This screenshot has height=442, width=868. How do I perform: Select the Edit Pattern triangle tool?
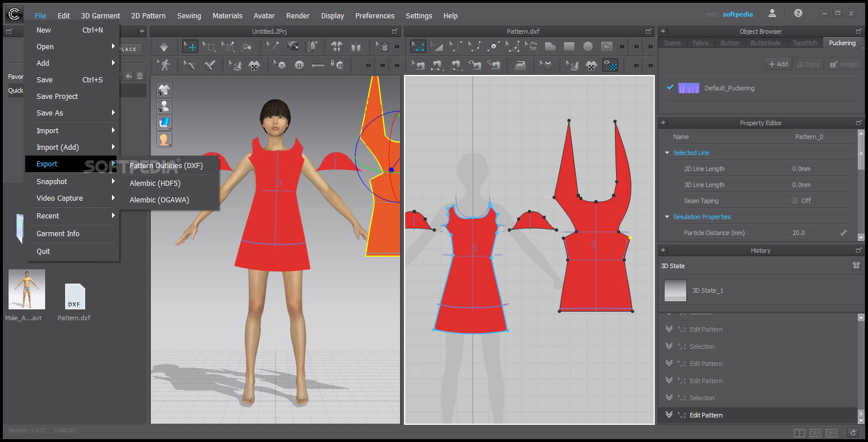(x=418, y=46)
